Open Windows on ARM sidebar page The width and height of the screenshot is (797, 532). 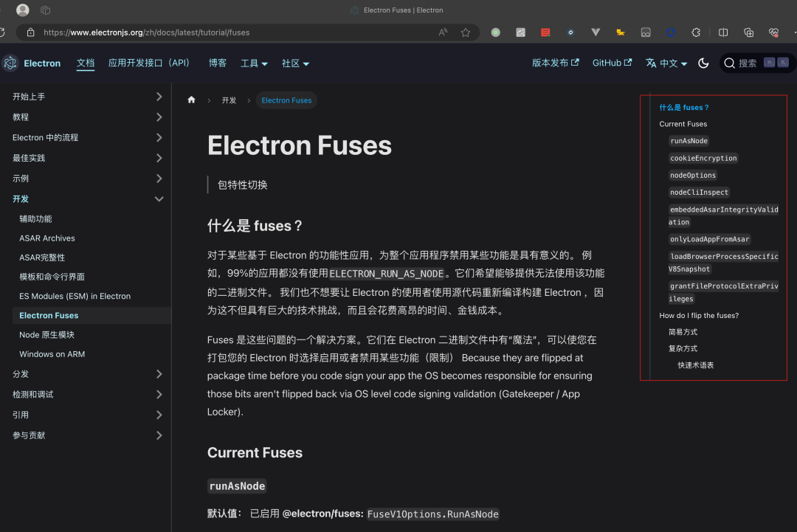pos(52,354)
